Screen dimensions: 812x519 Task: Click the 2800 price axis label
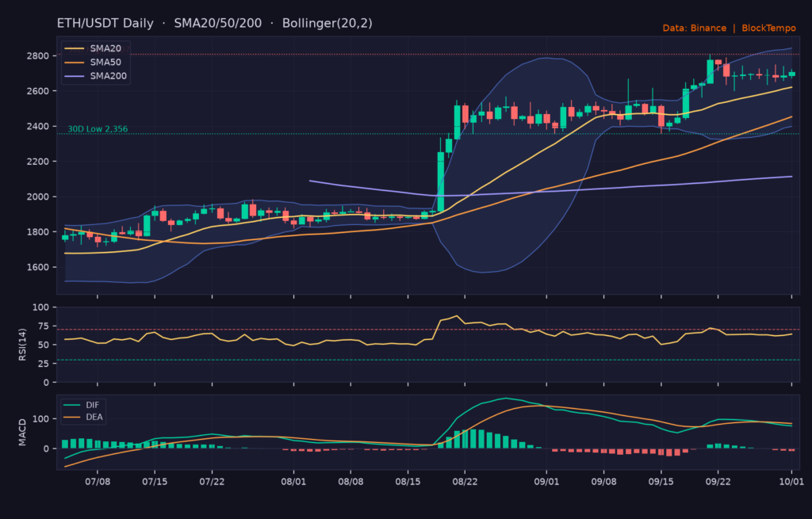pyautogui.click(x=38, y=56)
